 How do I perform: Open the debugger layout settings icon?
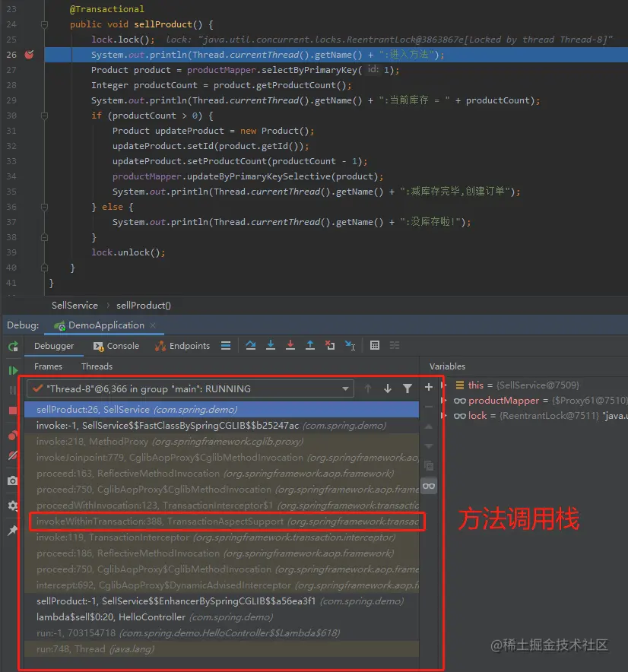coord(226,345)
